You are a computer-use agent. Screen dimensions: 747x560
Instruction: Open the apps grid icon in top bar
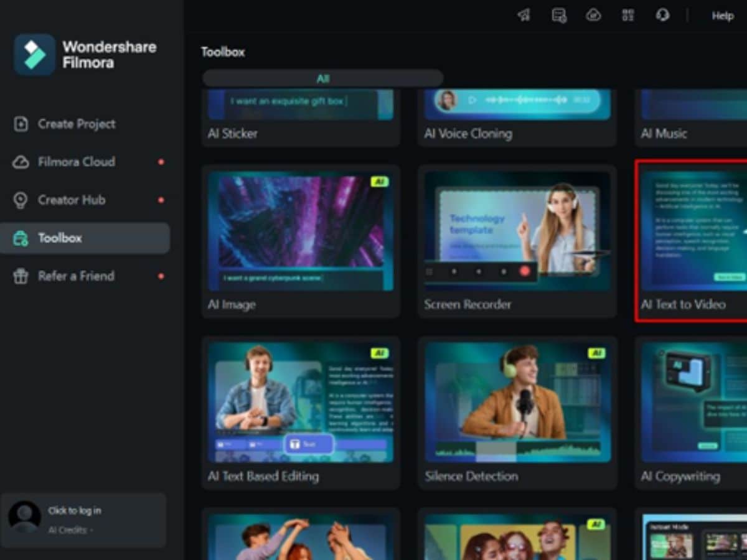tap(628, 16)
